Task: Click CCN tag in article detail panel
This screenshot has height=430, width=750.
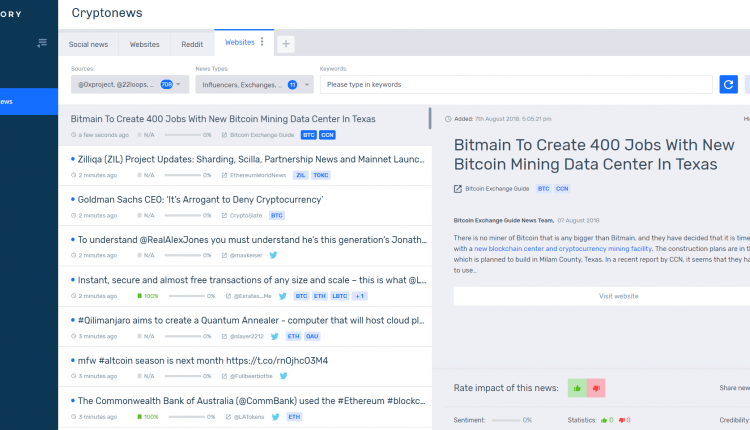Action: (562, 188)
